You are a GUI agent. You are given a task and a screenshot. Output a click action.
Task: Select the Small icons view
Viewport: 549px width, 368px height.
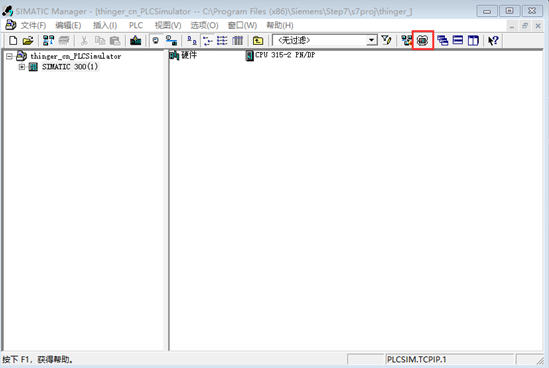[208, 41]
